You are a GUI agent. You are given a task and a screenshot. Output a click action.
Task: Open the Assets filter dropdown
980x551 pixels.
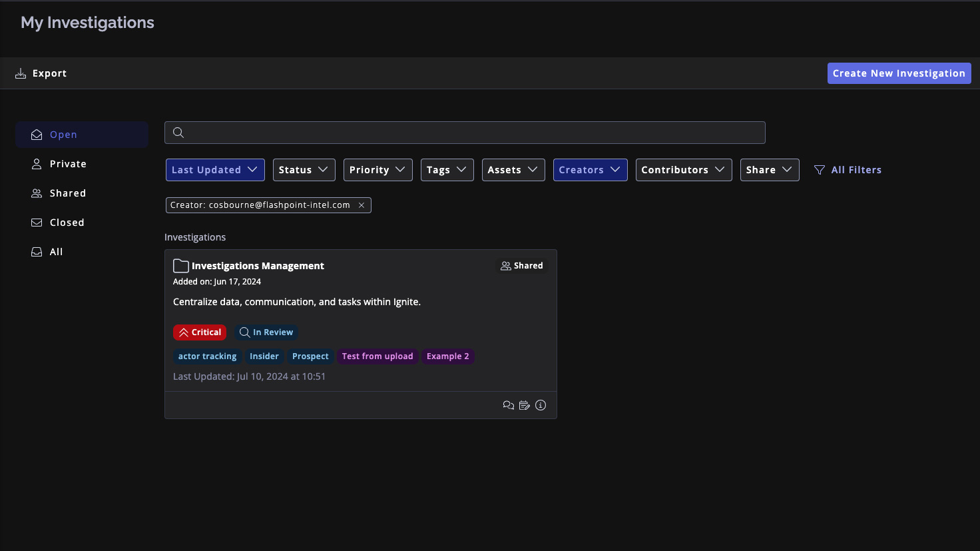pos(513,170)
